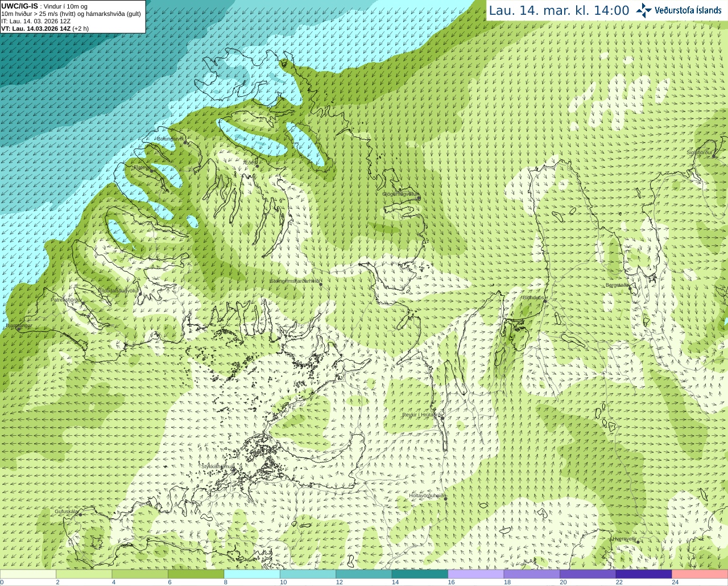
Task: Click the Blönduós station label
Action: (533, 298)
